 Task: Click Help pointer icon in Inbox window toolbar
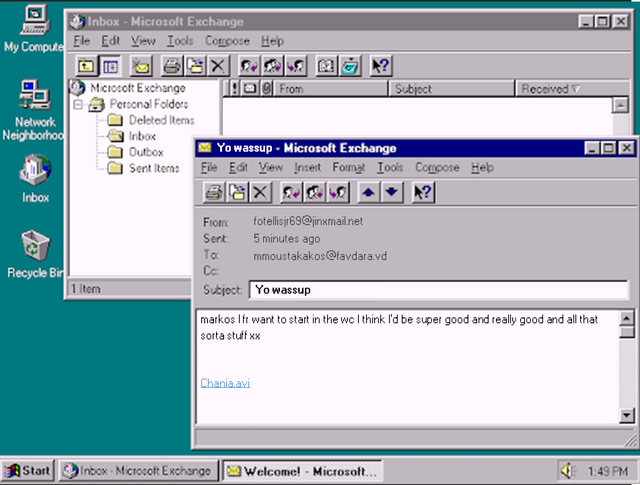tap(381, 66)
